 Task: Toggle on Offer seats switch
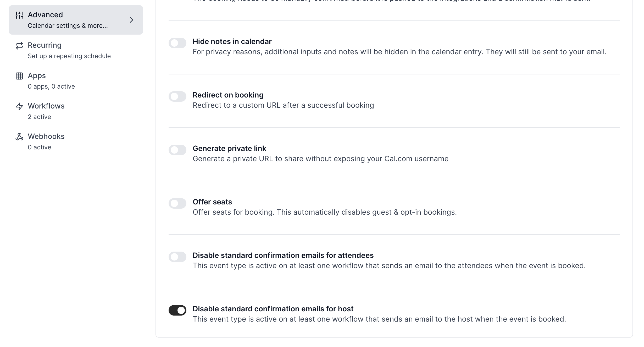coord(177,203)
